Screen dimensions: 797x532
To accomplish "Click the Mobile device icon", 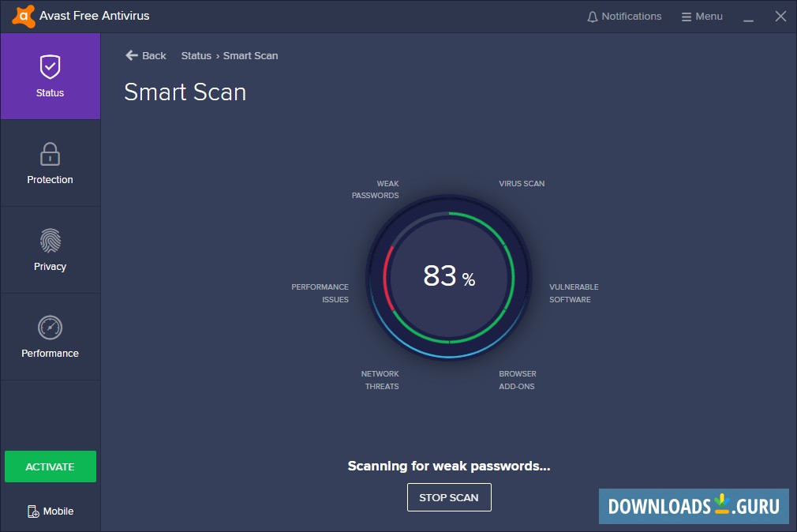I will (33, 511).
